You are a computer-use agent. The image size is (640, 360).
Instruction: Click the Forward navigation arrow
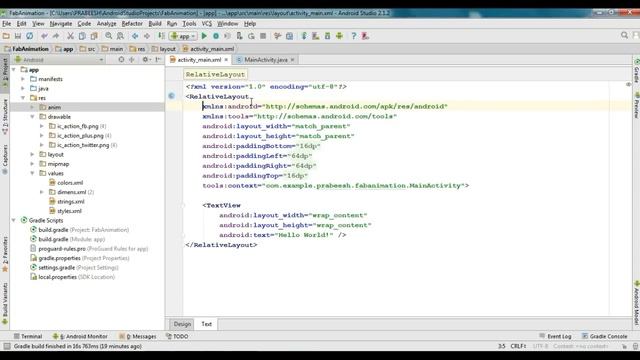tap(147, 36)
